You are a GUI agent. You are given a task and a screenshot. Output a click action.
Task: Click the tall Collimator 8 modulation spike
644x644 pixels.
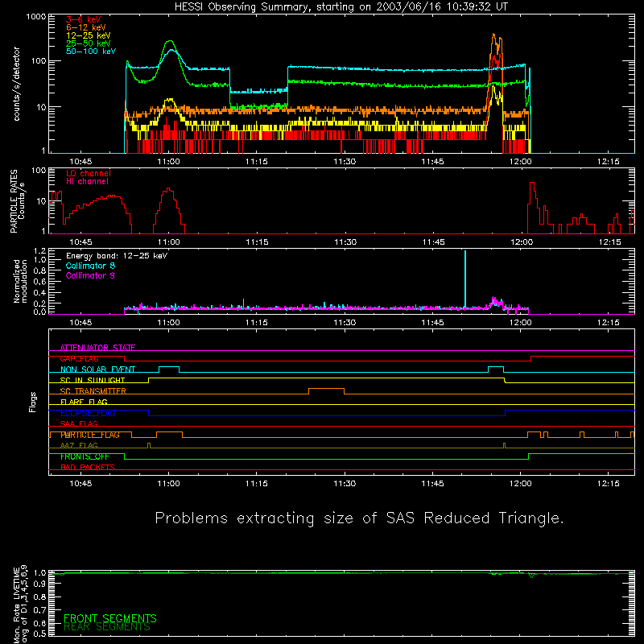tap(465, 279)
